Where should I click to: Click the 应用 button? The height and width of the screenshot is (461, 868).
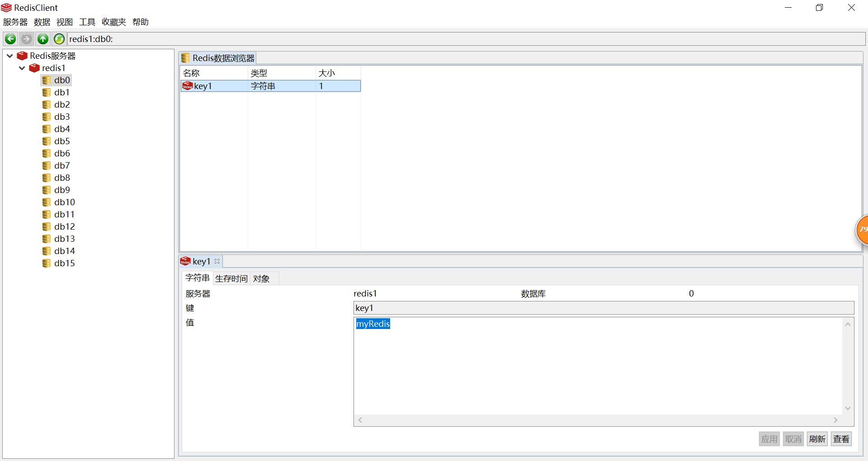pyautogui.click(x=769, y=439)
